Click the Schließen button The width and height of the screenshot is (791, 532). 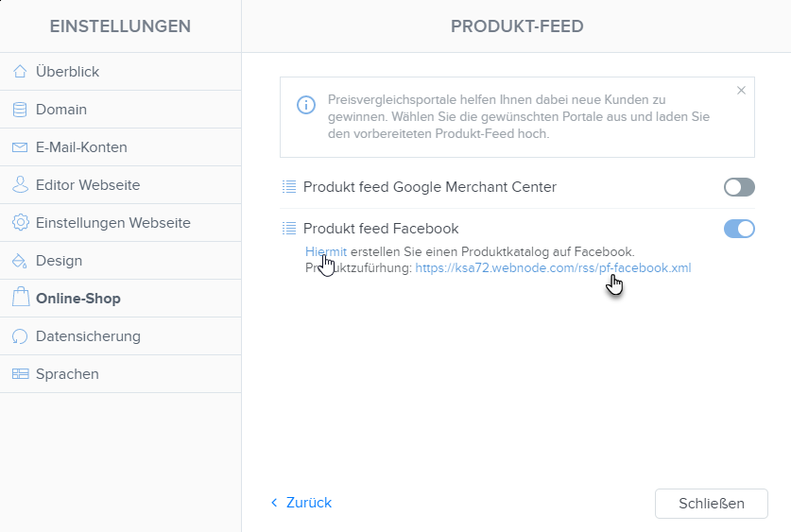click(712, 504)
